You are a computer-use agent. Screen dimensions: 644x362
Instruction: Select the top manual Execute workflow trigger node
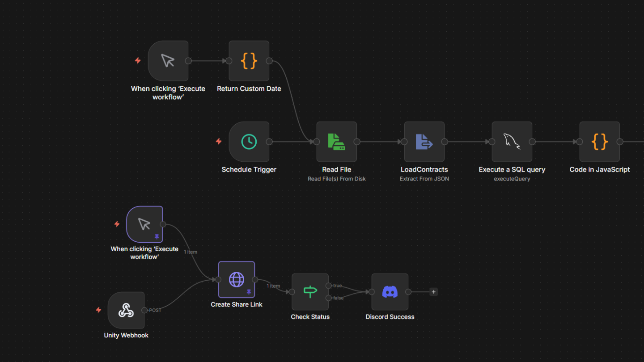click(x=168, y=61)
